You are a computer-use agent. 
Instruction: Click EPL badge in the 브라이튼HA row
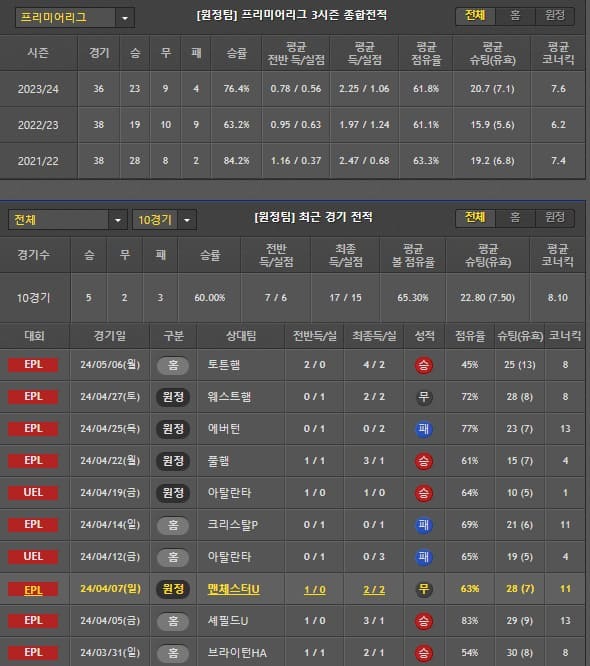coord(33,653)
